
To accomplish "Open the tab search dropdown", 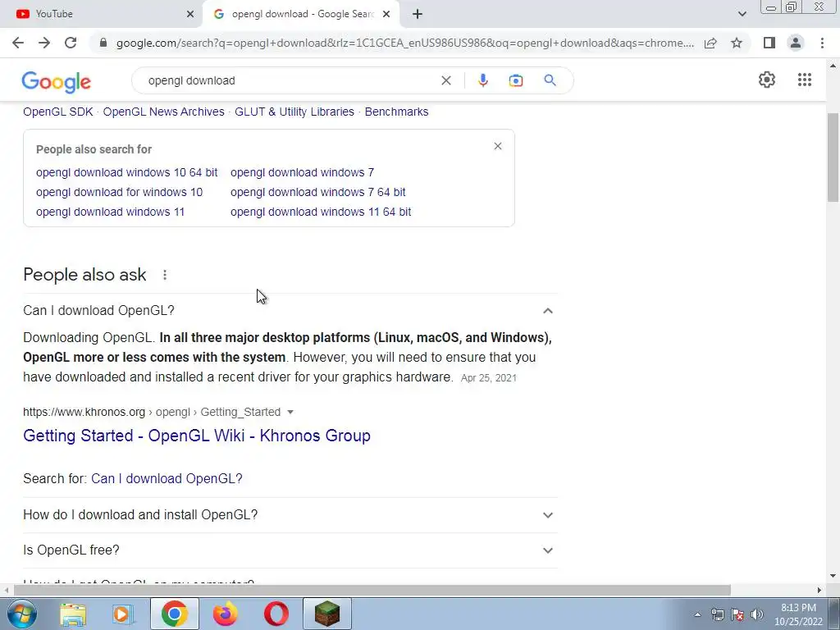I will (742, 14).
